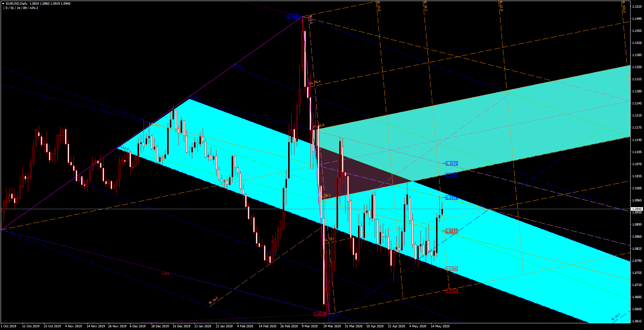Select the red 1.0766 price tag
644x330 pixels.
pyautogui.click(x=451, y=269)
